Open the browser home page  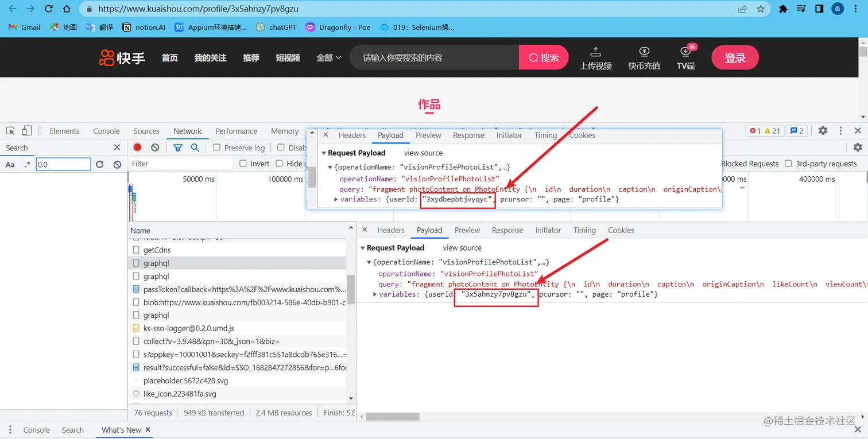[x=67, y=9]
